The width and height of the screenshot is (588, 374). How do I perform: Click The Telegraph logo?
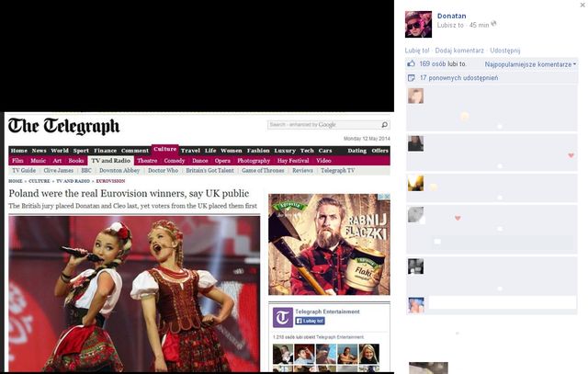(63, 127)
